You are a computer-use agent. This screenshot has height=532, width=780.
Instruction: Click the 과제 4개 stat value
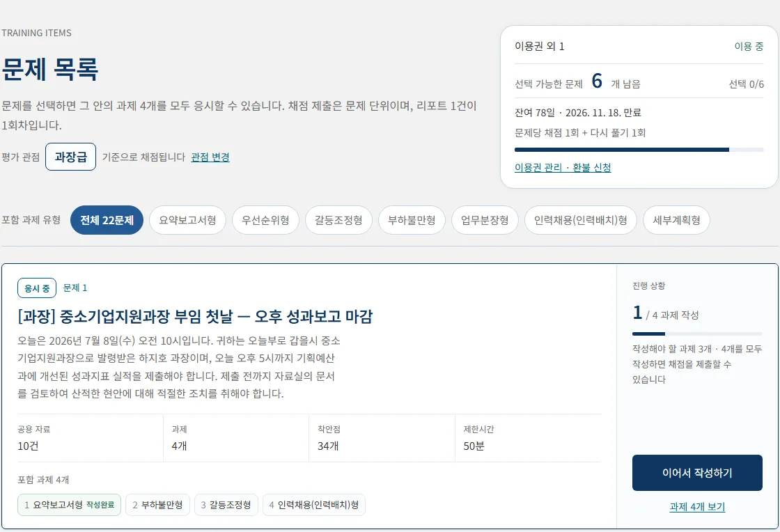tap(179, 446)
